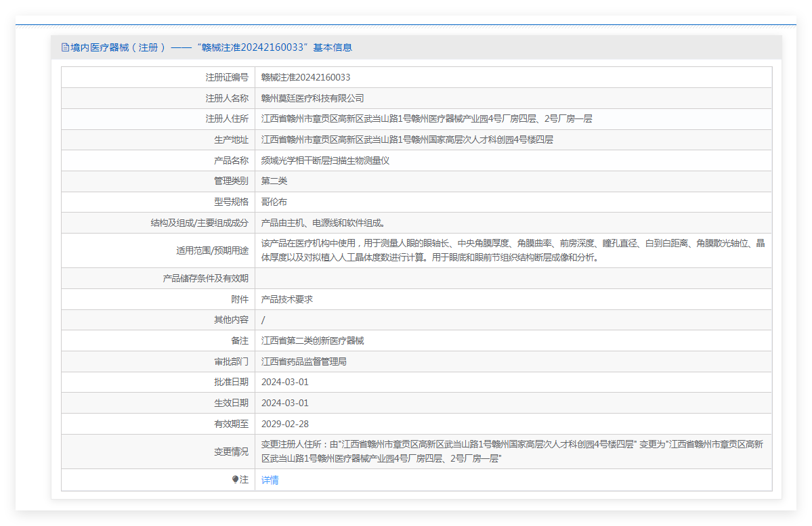This screenshot has width=812, height=526.
Task: Click management category value 第二类
Action: tap(274, 181)
